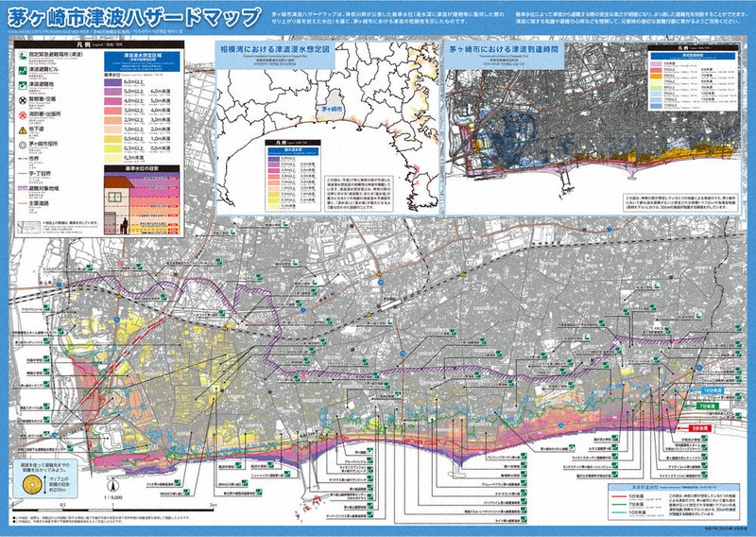Viewport: 756px width, 537px height.
Task: Click the 0.3m以上 yellow swatch in main legend
Action: tap(112, 148)
